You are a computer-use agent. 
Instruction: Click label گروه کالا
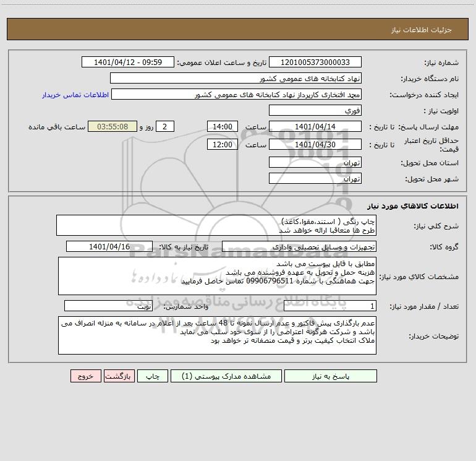point(444,247)
